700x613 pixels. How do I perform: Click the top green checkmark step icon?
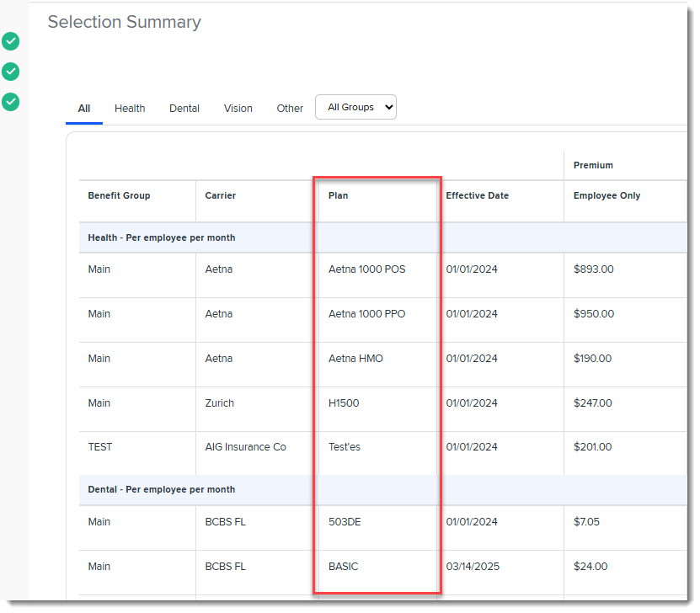[x=10, y=41]
